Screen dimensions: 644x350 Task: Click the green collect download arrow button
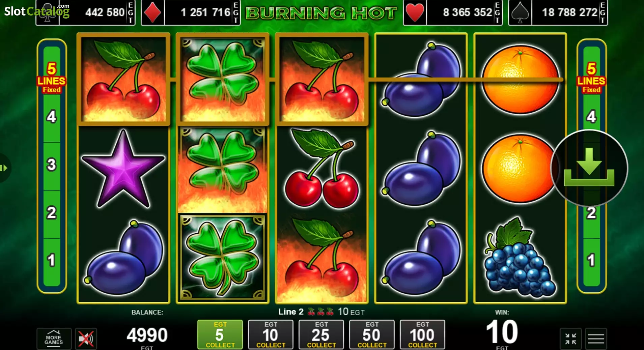click(589, 168)
